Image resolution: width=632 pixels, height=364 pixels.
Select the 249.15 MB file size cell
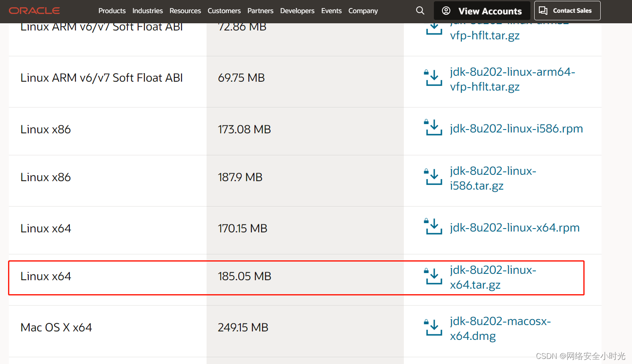tap(305, 331)
